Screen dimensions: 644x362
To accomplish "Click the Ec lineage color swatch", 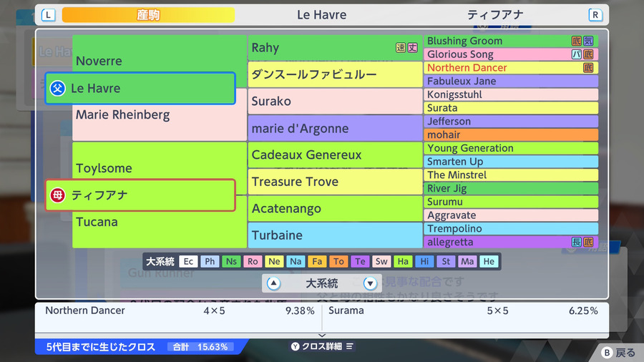I will point(188,261).
